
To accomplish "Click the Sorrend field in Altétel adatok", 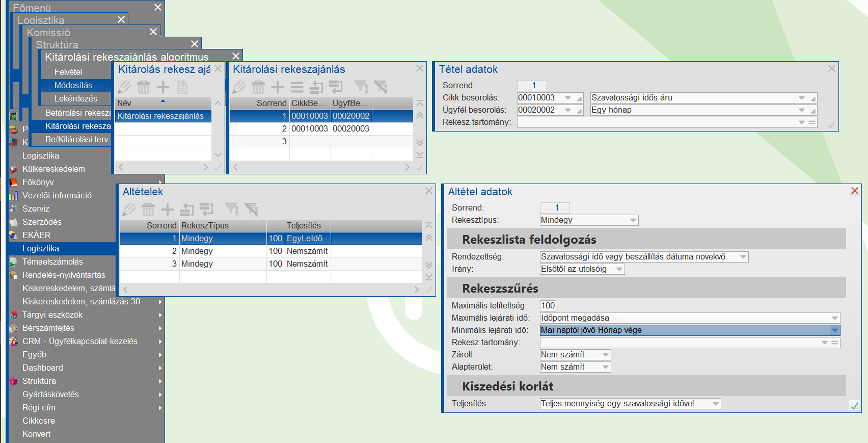I will click(x=555, y=208).
